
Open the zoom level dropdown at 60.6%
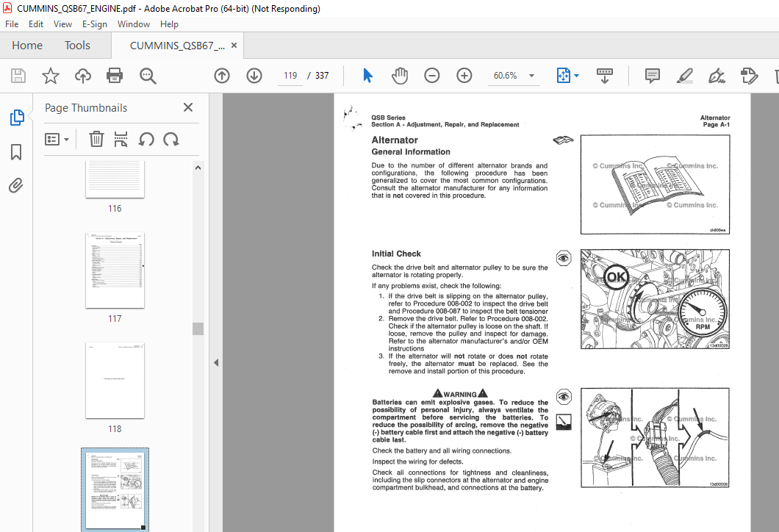click(x=531, y=76)
